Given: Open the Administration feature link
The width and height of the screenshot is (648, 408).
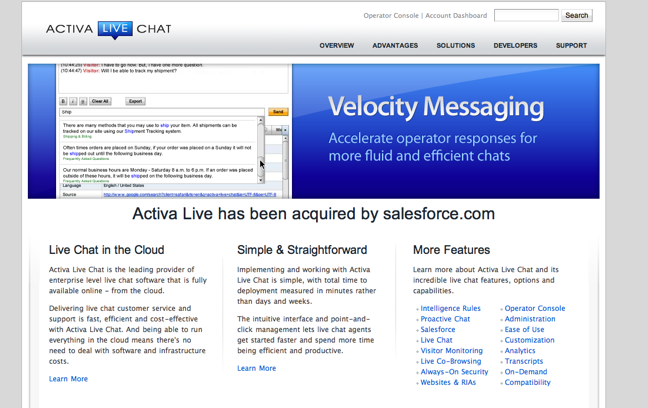Looking at the screenshot, I should coord(530,319).
